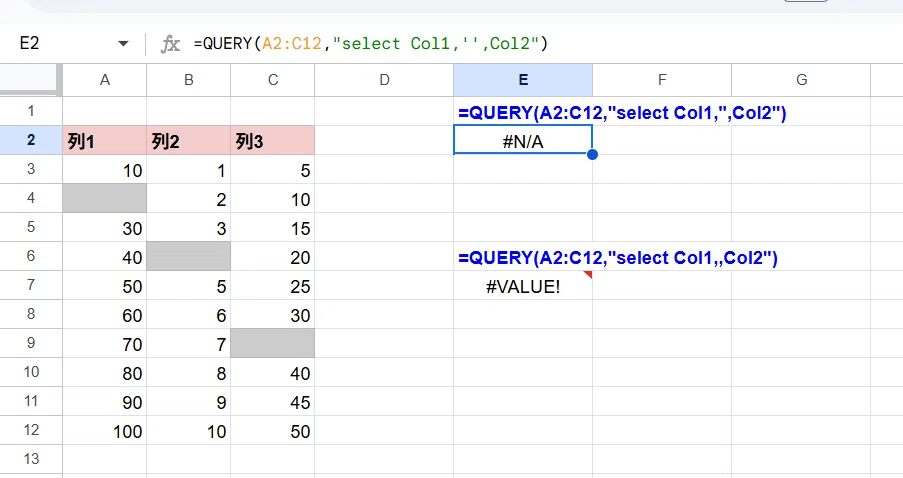903x478 pixels.
Task: Click cell B9 containing 7
Action: click(189, 343)
